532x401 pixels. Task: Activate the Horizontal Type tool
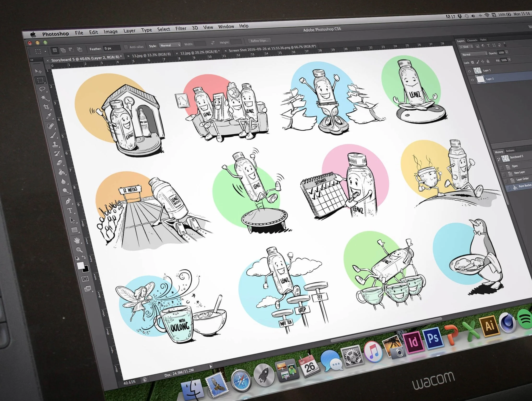click(x=70, y=211)
